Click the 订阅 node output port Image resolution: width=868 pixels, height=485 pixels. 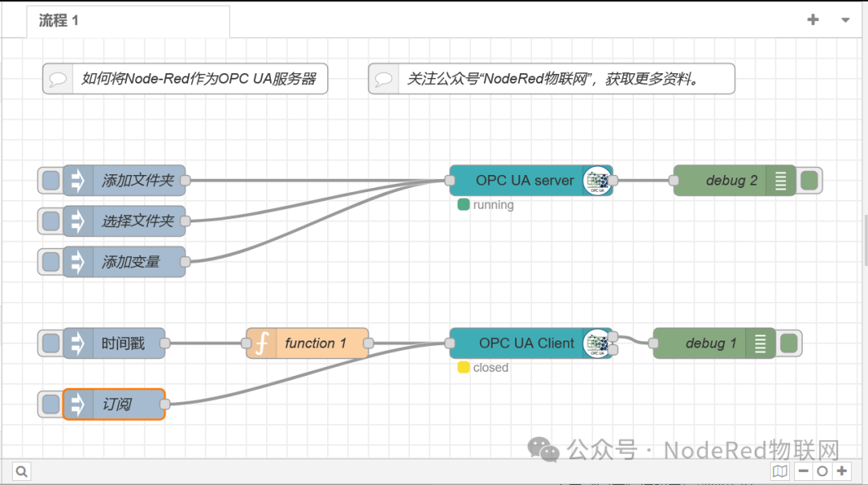[165, 404]
